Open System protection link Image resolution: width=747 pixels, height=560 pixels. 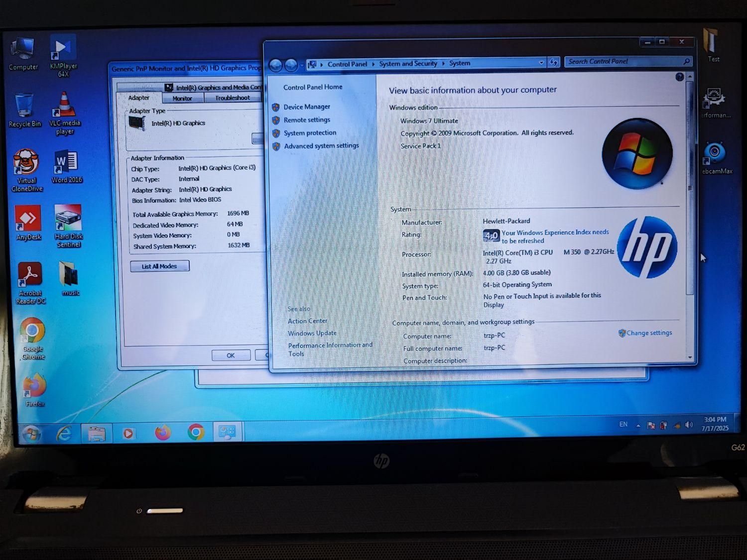click(x=310, y=133)
